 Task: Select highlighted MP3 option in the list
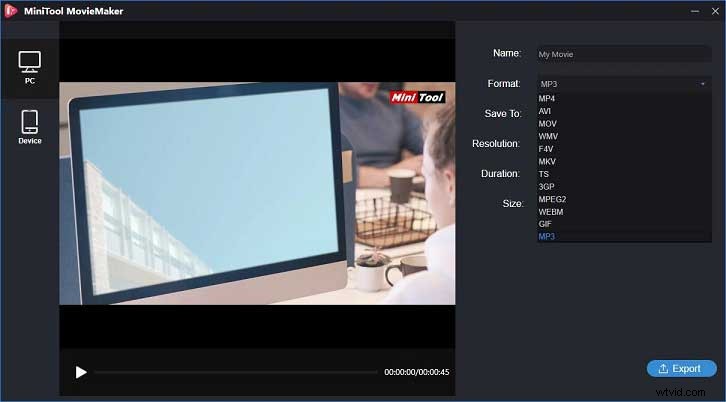point(624,236)
